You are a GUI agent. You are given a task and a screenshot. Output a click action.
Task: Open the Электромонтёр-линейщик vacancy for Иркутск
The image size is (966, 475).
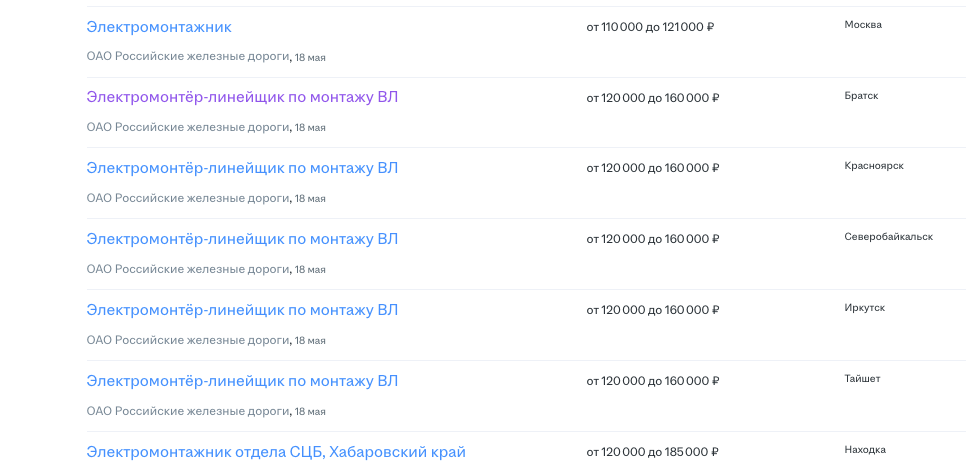(242, 310)
